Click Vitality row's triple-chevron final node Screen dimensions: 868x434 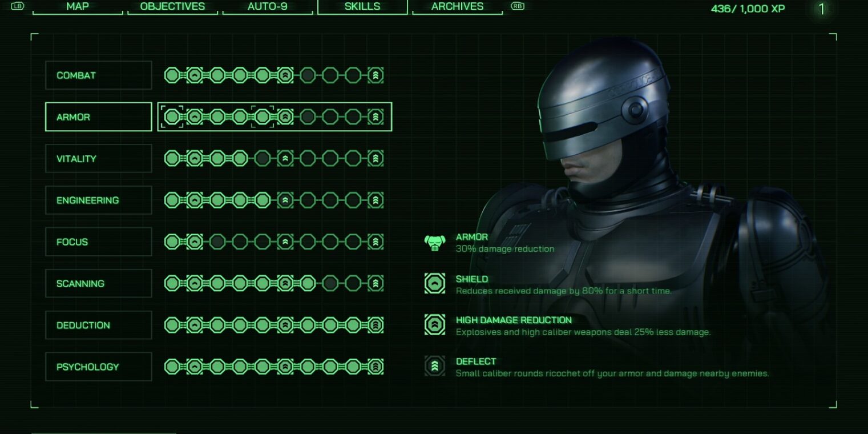point(376,159)
